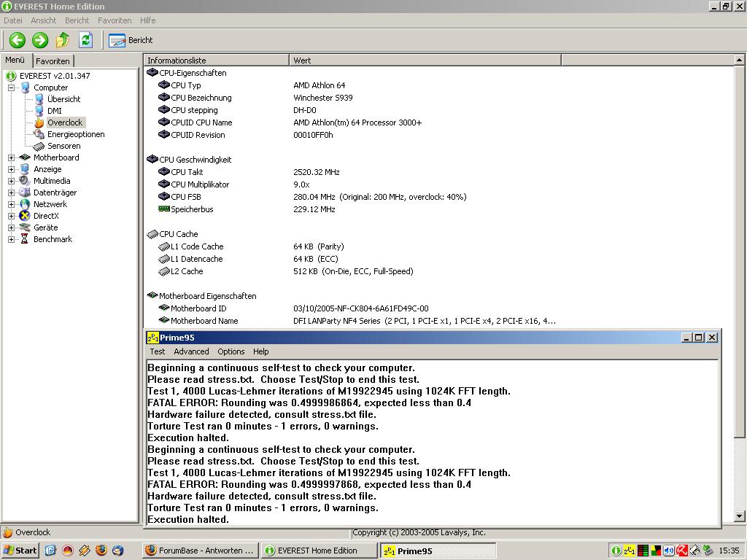Select the L2 Cache row
747x560 pixels.
[x=438, y=271]
